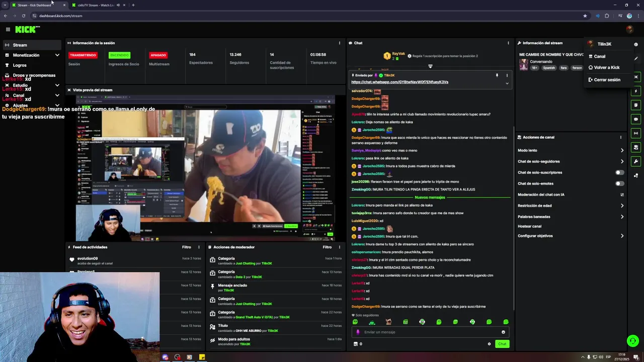Click Hostear canal action
The width and height of the screenshot is (644, 362).
[x=529, y=226]
